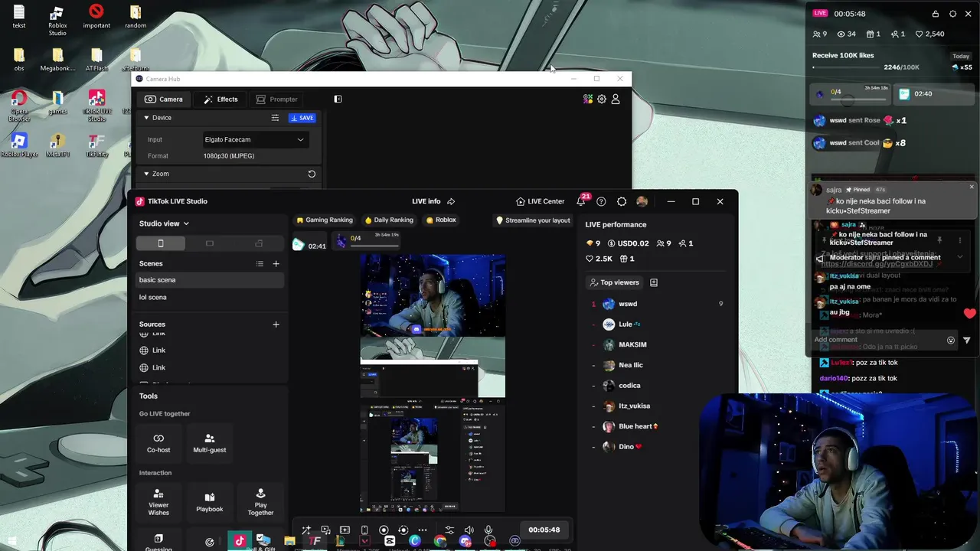
Task: Open the obs desktop folder
Action: [19, 60]
